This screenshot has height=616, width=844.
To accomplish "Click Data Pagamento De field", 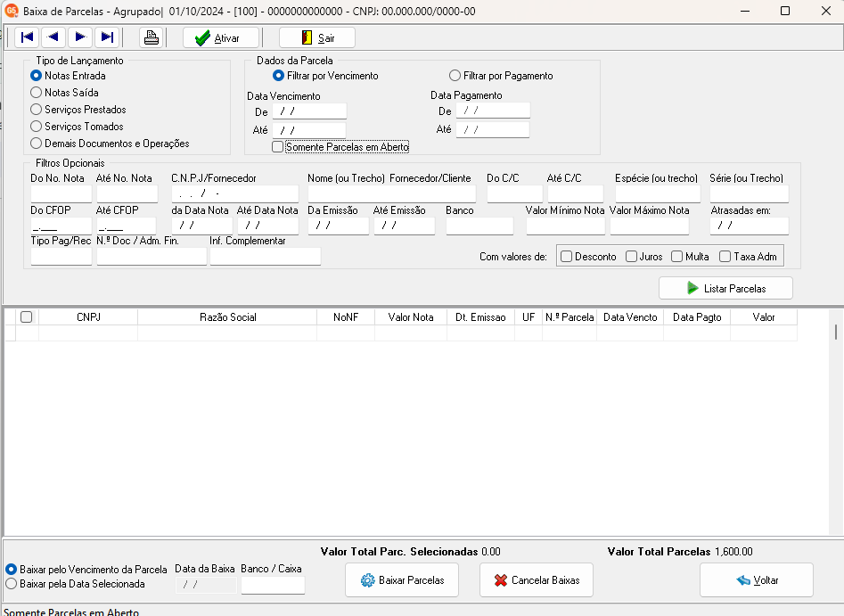I will [x=493, y=111].
